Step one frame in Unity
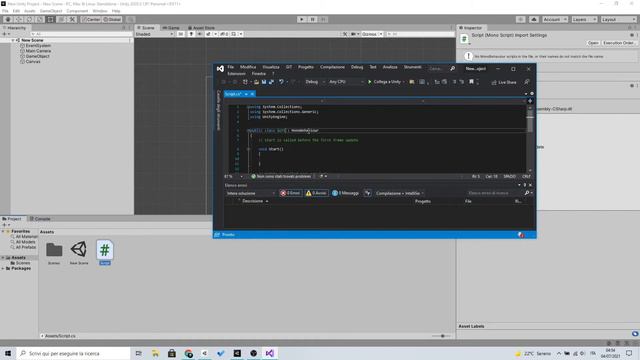This screenshot has width=640, height=360. [323, 19]
